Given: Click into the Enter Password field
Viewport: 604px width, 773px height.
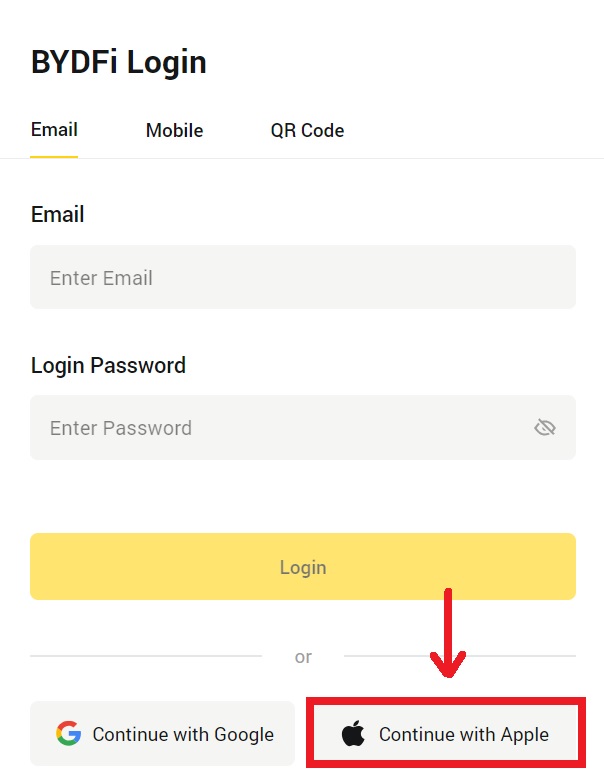Looking at the screenshot, I should click(280, 428).
